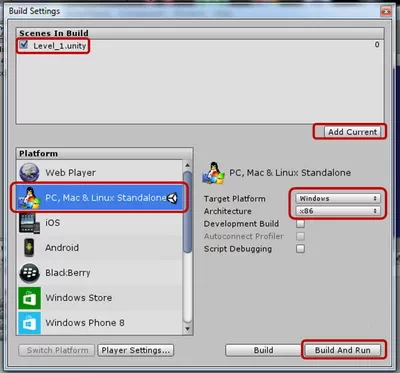Screen dimensions: 400x373
Task: Select iOS label in Platform list
Action: (53, 223)
